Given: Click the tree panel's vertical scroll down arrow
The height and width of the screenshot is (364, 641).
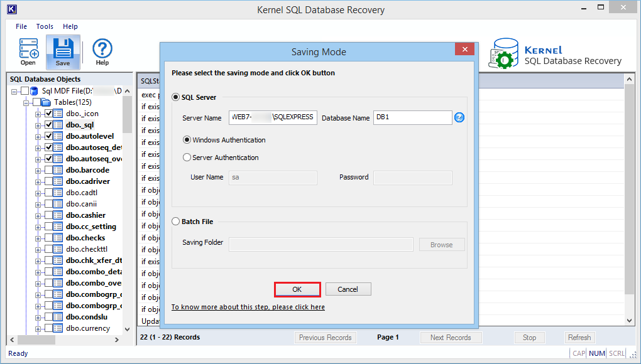Looking at the screenshot, I should click(127, 329).
